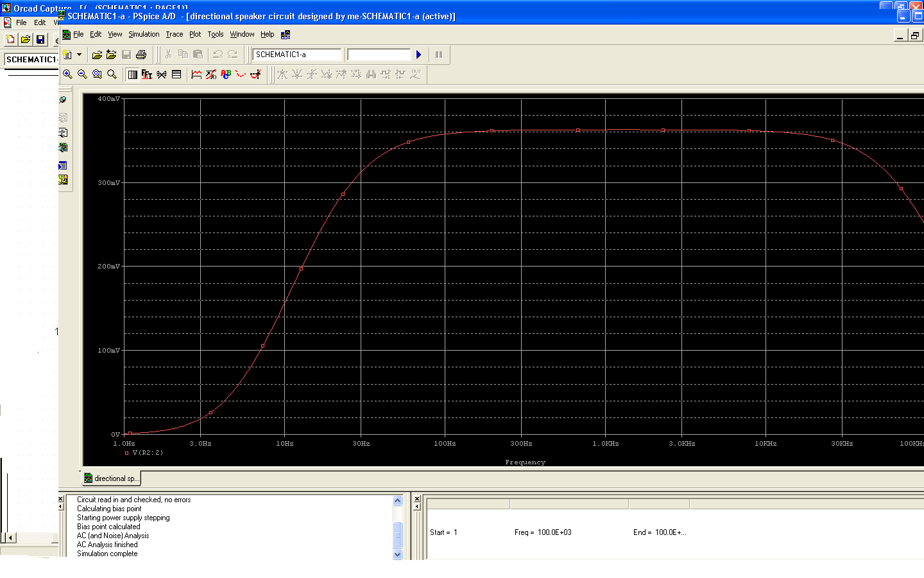
Task: Toggle the Mark Data Points icon
Action: [x=241, y=74]
